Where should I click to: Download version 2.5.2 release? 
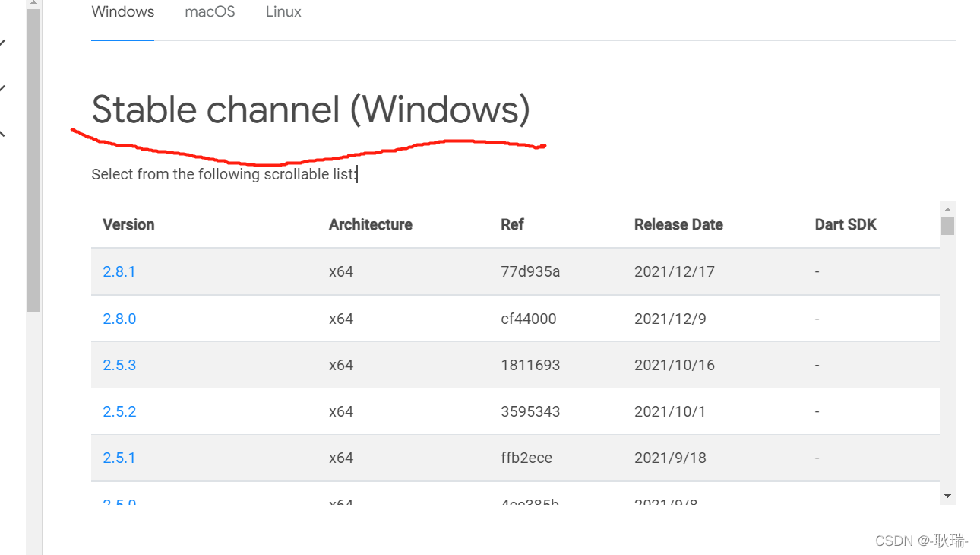(119, 411)
